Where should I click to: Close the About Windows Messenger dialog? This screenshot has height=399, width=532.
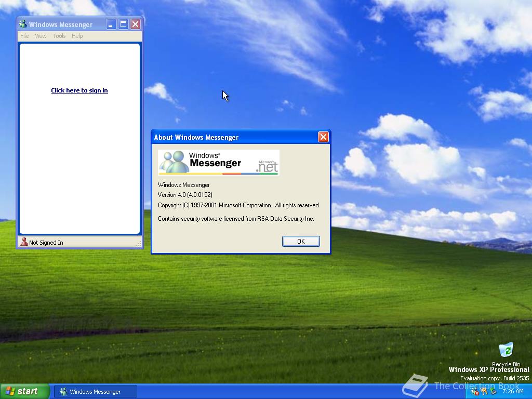coord(323,137)
